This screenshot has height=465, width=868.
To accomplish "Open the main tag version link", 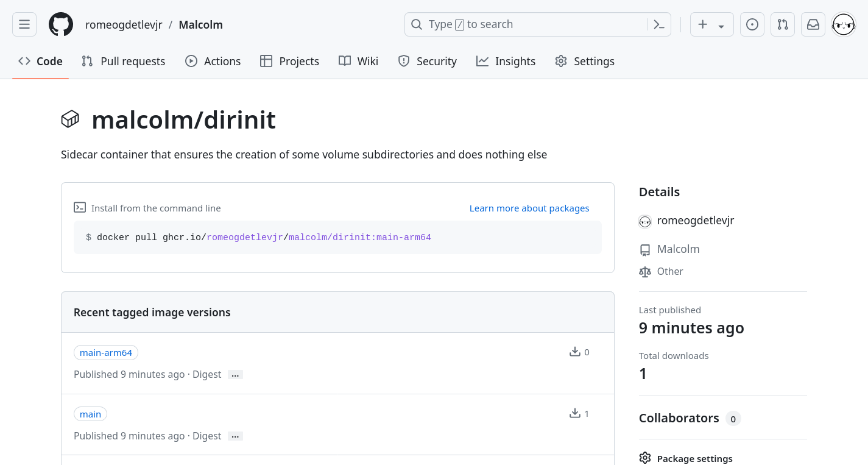I will point(90,414).
